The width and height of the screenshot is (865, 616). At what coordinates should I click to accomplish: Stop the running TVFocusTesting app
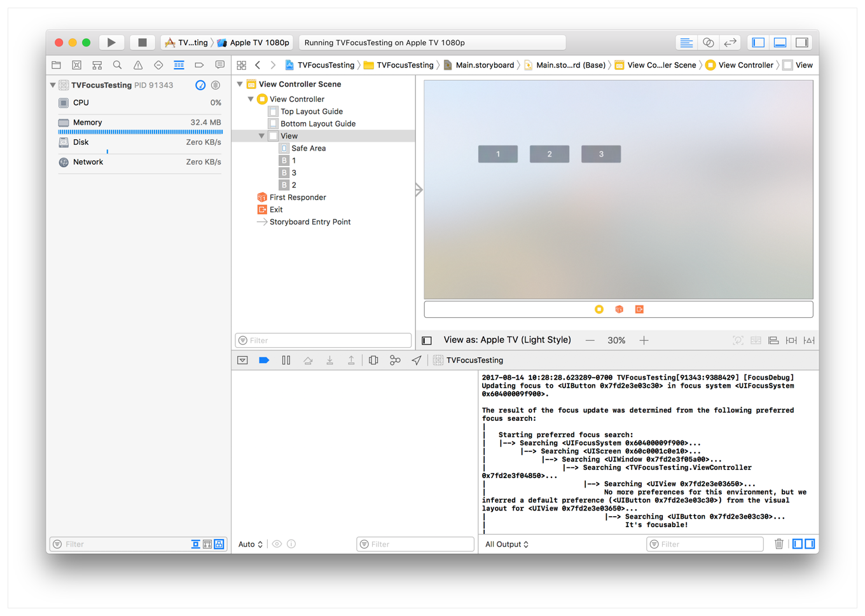point(142,43)
